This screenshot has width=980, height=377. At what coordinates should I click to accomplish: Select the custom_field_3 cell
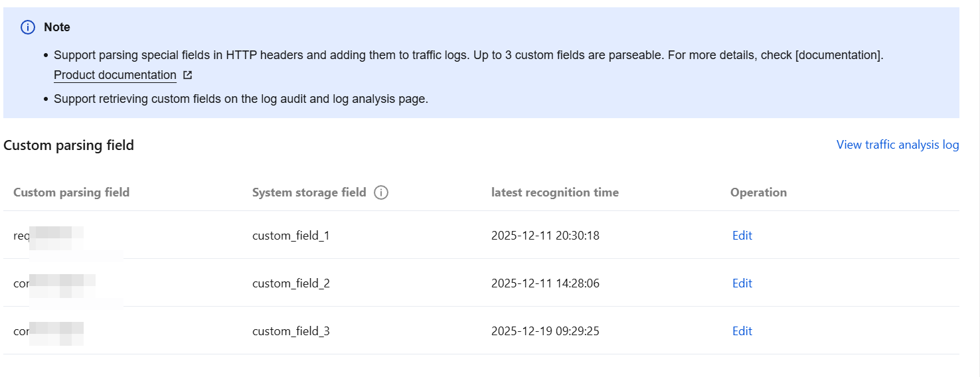(291, 331)
